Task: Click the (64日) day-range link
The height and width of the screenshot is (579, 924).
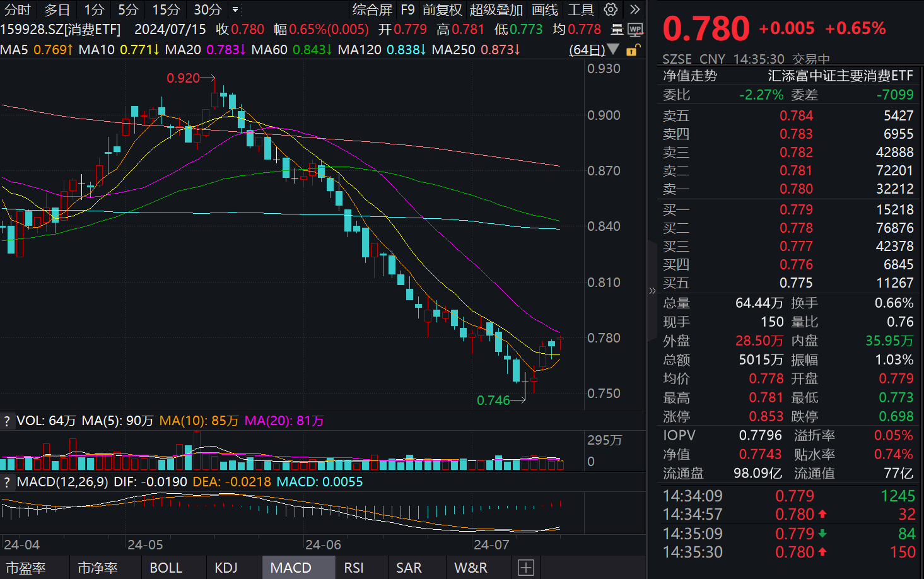Action: [587, 49]
